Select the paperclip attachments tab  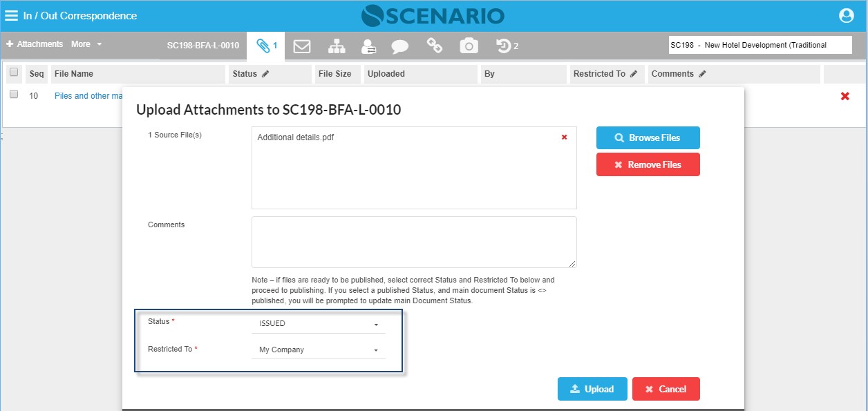click(266, 46)
